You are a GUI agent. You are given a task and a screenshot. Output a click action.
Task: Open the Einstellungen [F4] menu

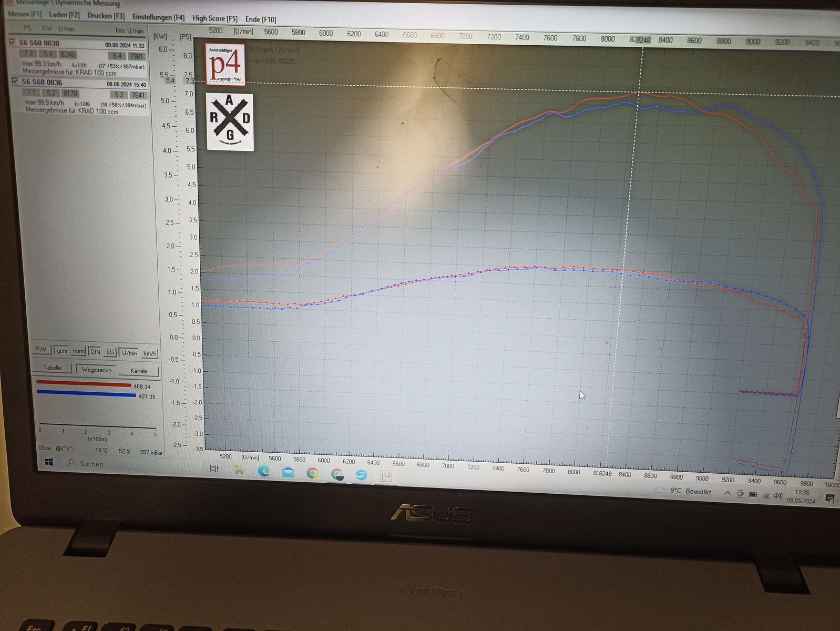pos(158,17)
